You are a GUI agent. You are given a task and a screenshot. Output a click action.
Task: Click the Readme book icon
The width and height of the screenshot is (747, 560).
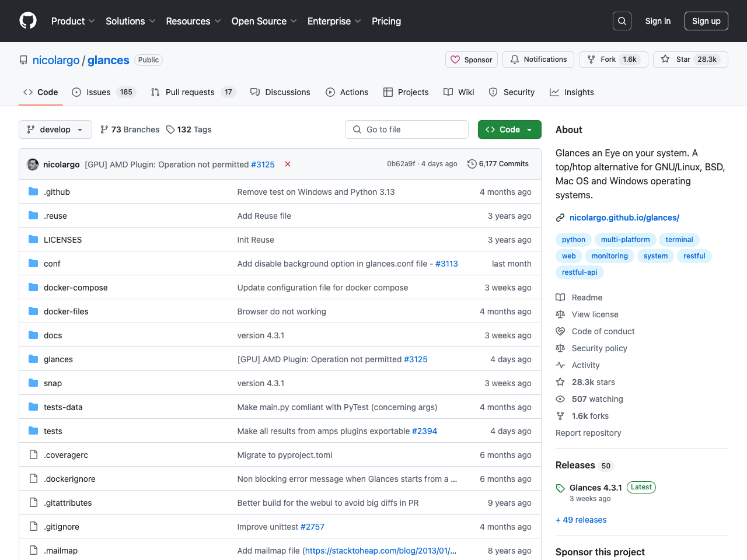click(560, 297)
